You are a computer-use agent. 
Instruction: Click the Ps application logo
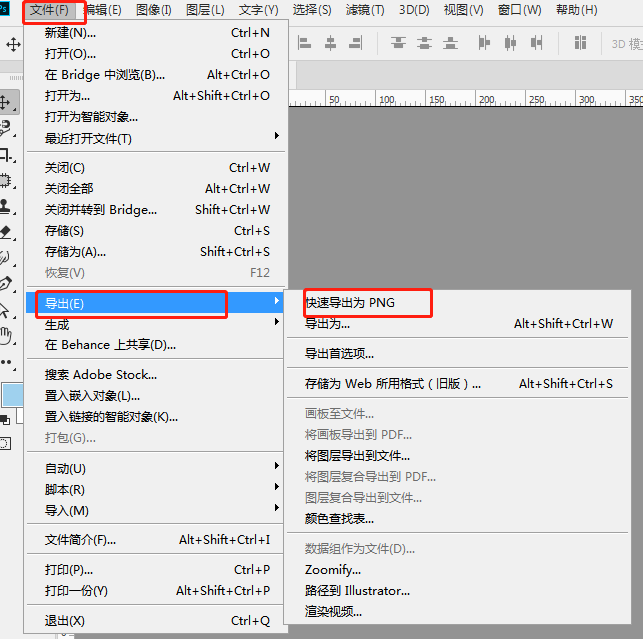[4, 9]
